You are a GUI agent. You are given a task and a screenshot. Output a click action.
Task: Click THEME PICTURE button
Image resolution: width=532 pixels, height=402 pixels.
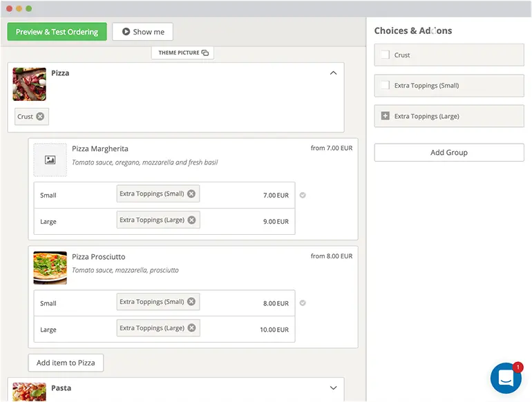182,52
